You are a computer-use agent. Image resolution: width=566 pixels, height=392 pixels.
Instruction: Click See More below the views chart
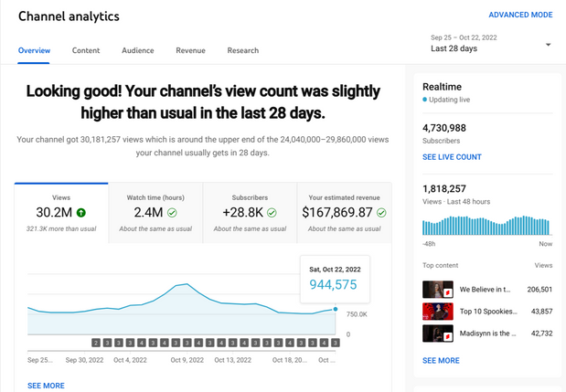[46, 386]
